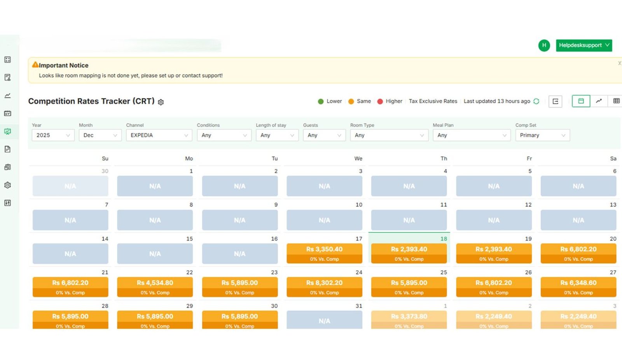
Task: Open the highlighted competition tracker sidebar icon
Action: point(7,131)
